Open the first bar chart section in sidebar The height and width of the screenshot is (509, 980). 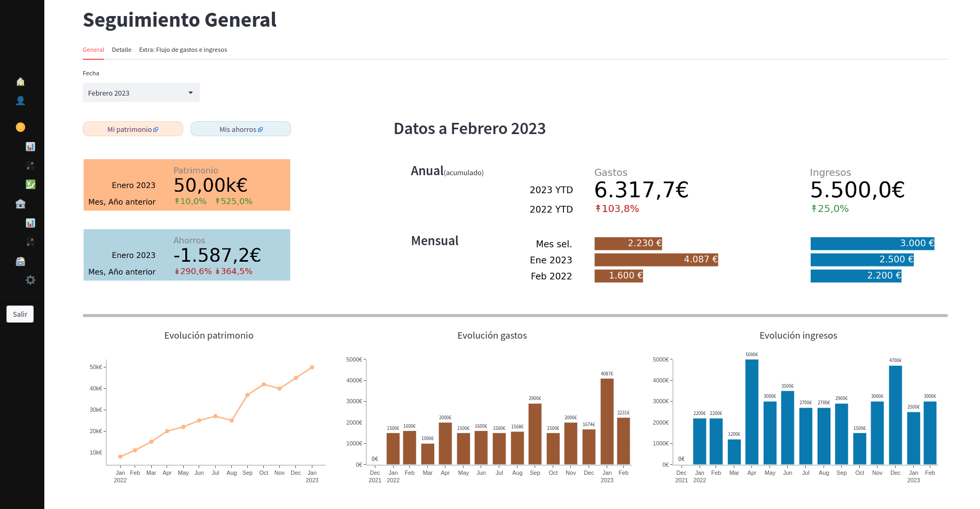click(30, 146)
